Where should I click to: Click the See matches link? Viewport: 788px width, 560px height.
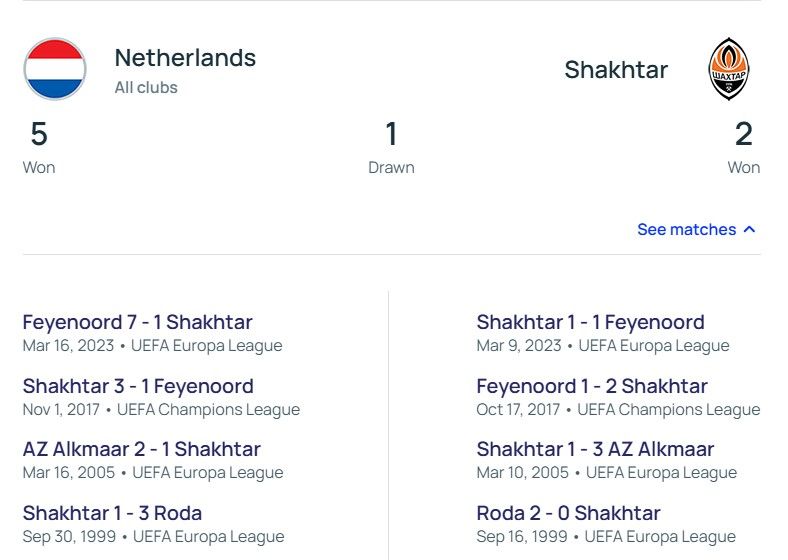(x=686, y=229)
